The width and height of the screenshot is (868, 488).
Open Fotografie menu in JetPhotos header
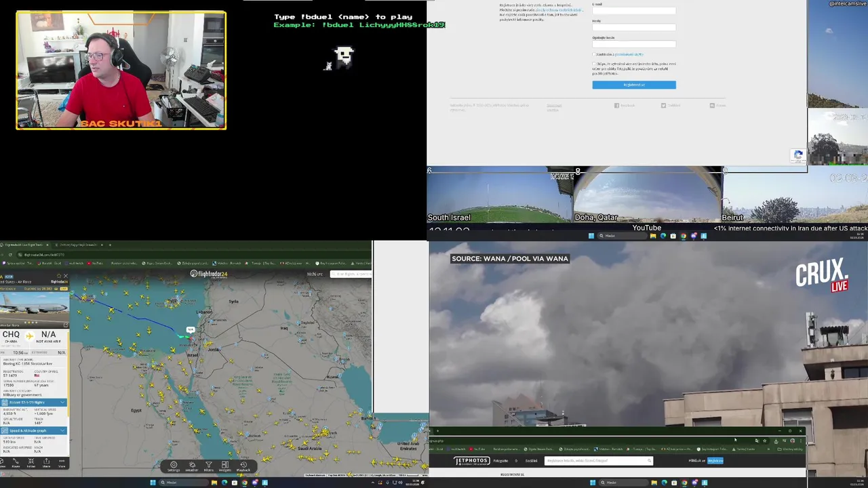click(x=500, y=461)
